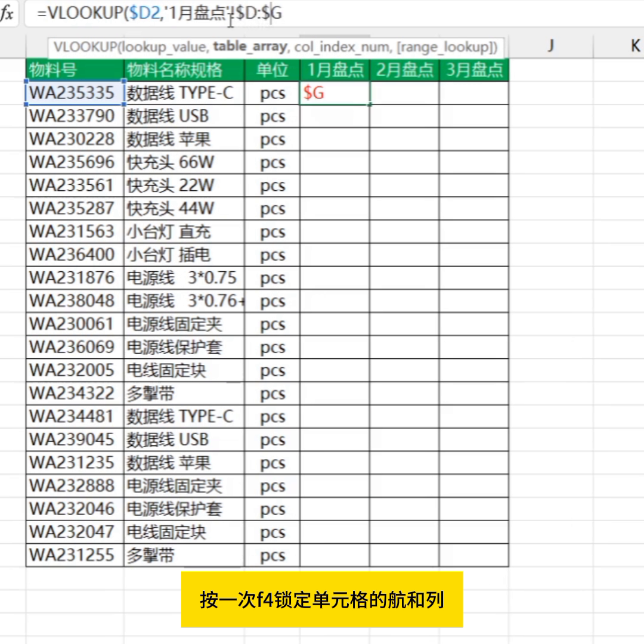The height and width of the screenshot is (644, 644).
Task: Click 电线固定块 in WA232005 row
Action: pyautogui.click(x=184, y=370)
